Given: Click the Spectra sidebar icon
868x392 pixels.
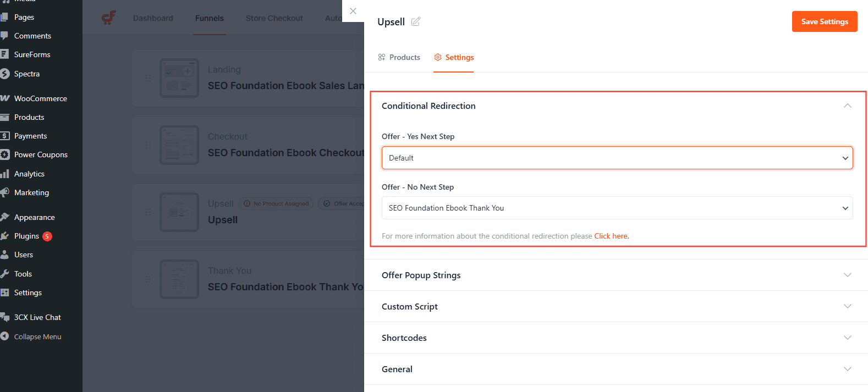Looking at the screenshot, I should coord(5,74).
